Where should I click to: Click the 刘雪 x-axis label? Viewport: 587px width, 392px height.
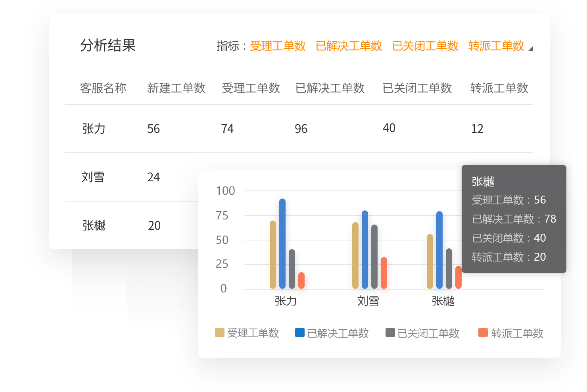click(x=368, y=301)
